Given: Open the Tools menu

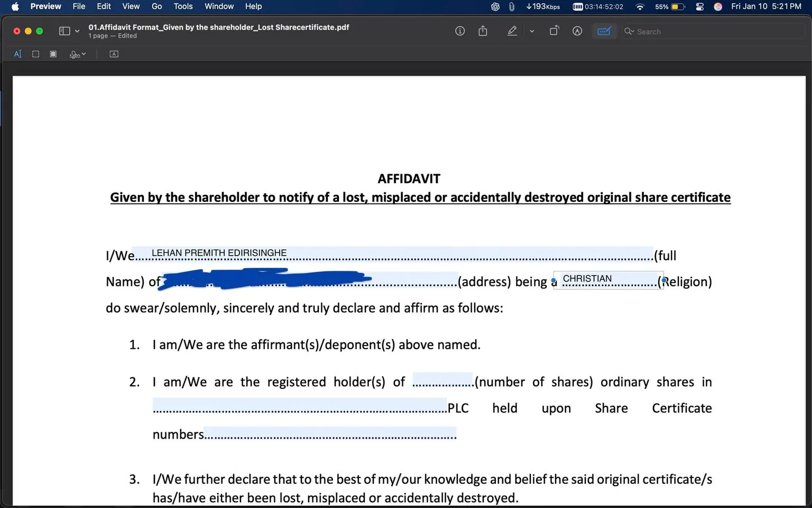Looking at the screenshot, I should pos(183,6).
